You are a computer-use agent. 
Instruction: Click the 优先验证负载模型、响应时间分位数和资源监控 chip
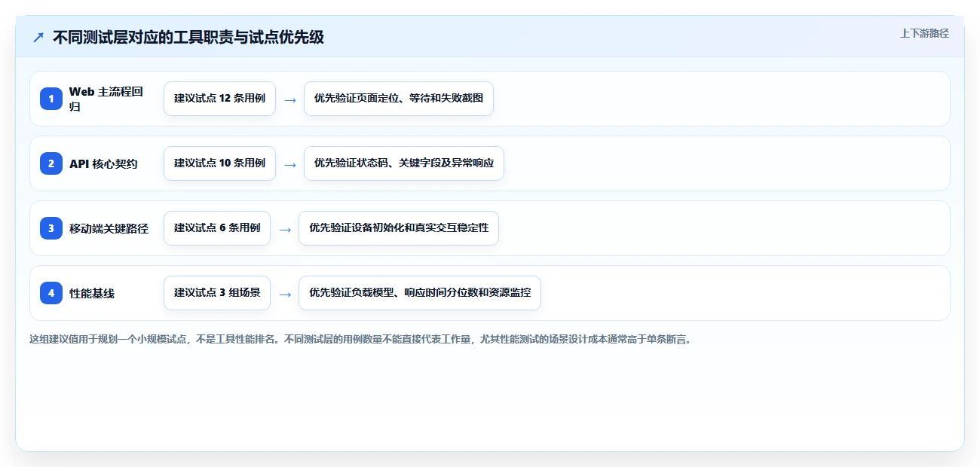420,293
